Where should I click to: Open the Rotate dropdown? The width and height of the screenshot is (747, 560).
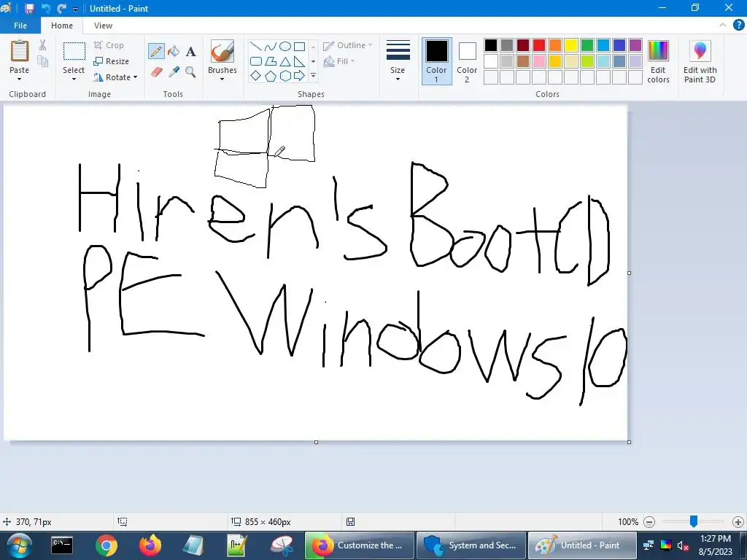(x=115, y=77)
